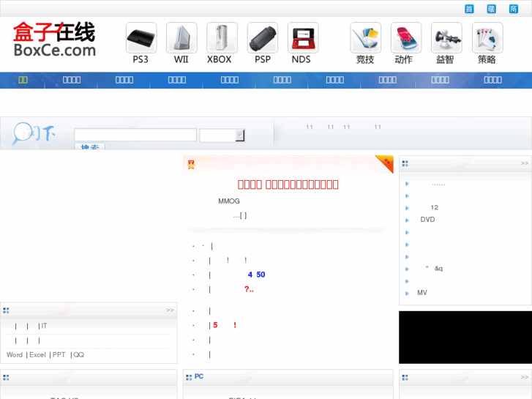The width and height of the screenshot is (532, 399).
Task: Click the magnifying glass search graphic
Action: 23,133
